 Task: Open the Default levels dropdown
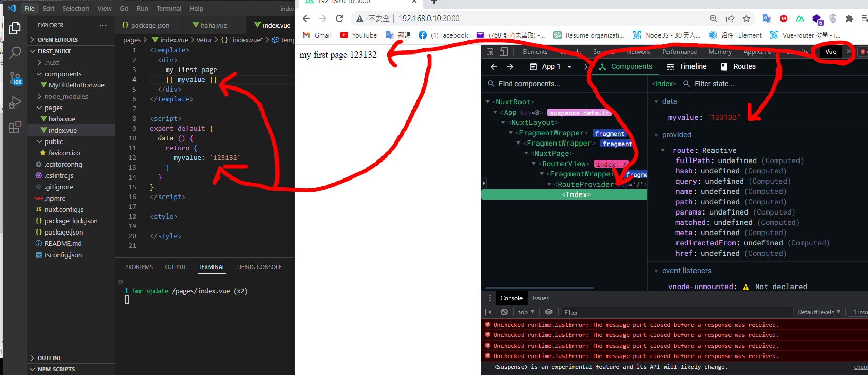click(x=819, y=312)
